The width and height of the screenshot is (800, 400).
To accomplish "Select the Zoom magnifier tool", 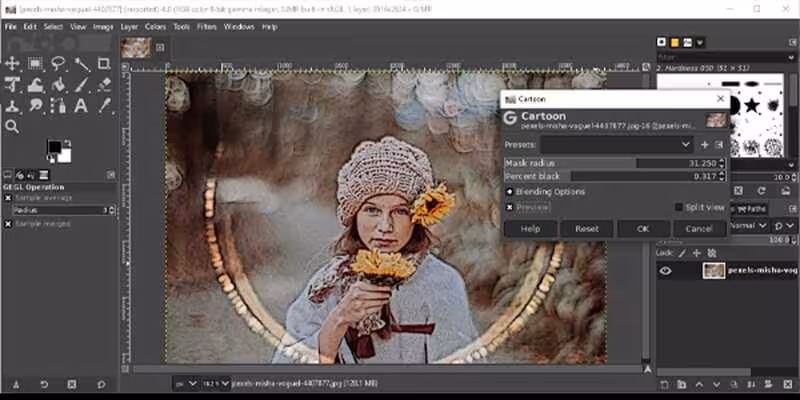I will pyautogui.click(x=12, y=127).
